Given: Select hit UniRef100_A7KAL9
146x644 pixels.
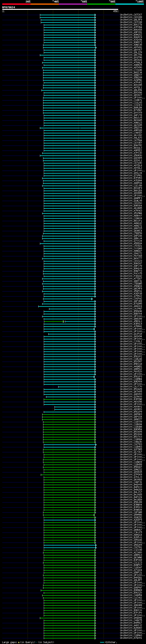Looking at the screenshot, I should click(x=131, y=63).
